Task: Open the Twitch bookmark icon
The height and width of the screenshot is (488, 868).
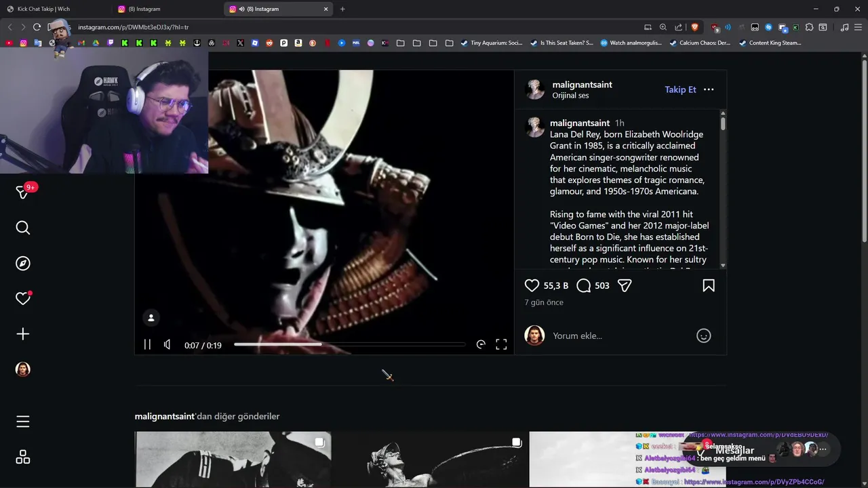Action: (x=111, y=43)
